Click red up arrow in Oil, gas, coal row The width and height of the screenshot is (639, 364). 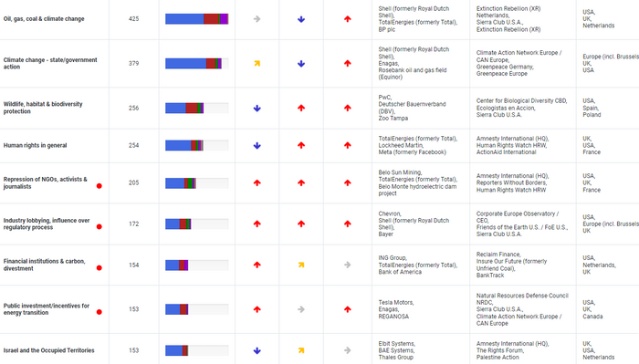pos(347,19)
